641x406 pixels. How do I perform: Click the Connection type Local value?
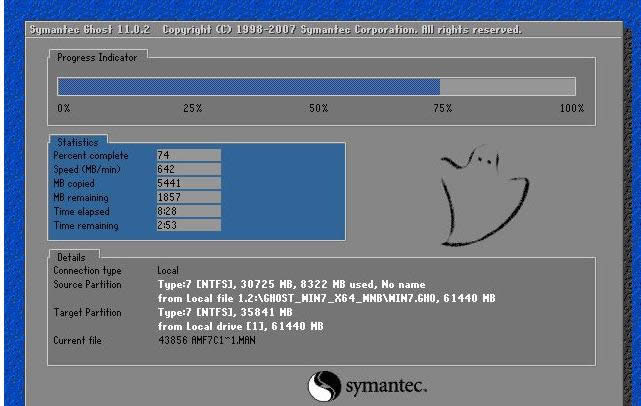point(168,270)
